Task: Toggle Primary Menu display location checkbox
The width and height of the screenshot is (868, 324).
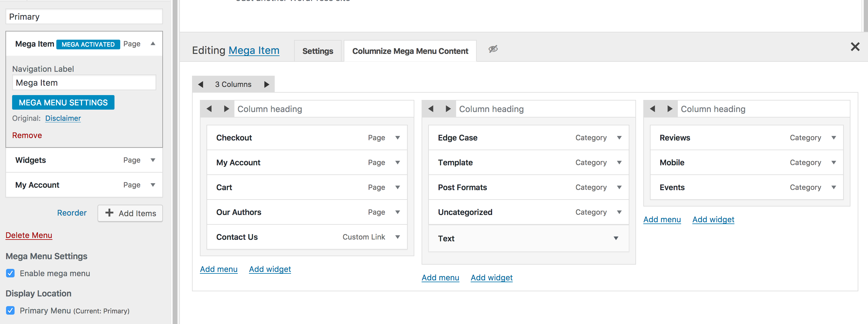Action: point(10,310)
